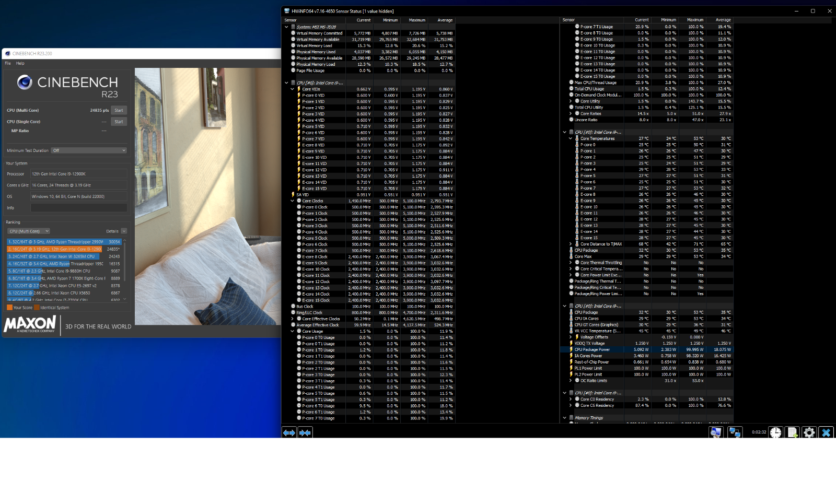Select the Average Effective Clock row

pyautogui.click(x=372, y=325)
